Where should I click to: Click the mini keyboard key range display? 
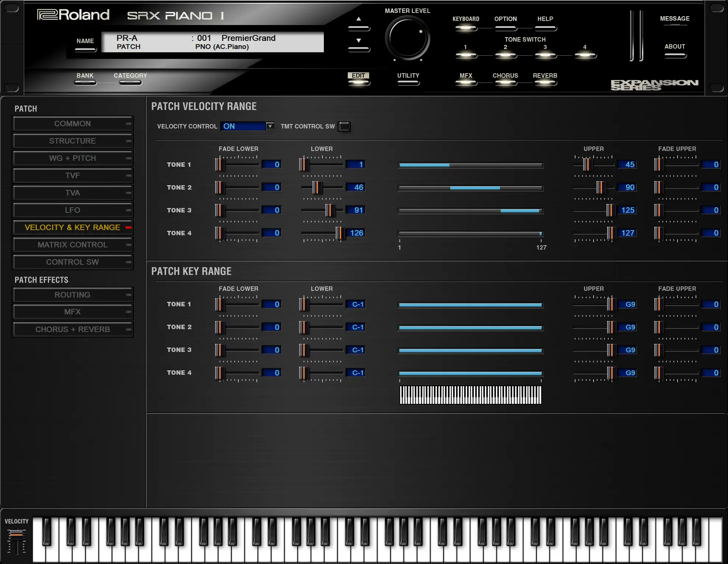pos(470,395)
